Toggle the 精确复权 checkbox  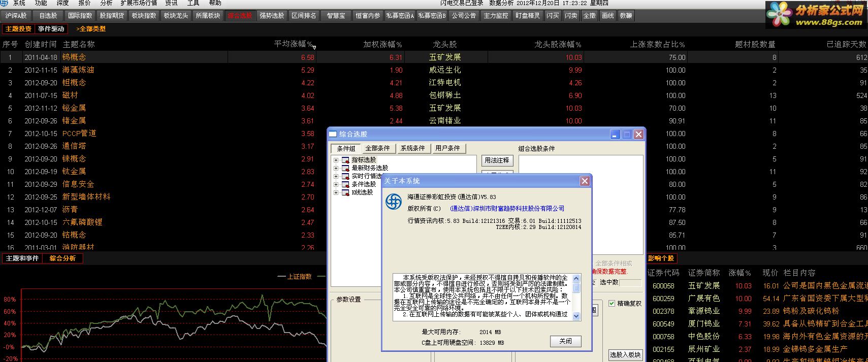point(612,303)
